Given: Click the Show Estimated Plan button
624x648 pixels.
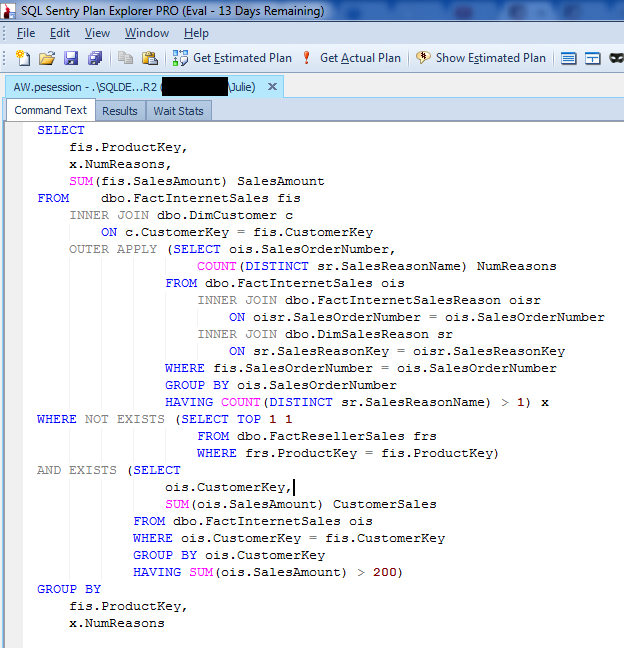Looking at the screenshot, I should click(481, 58).
